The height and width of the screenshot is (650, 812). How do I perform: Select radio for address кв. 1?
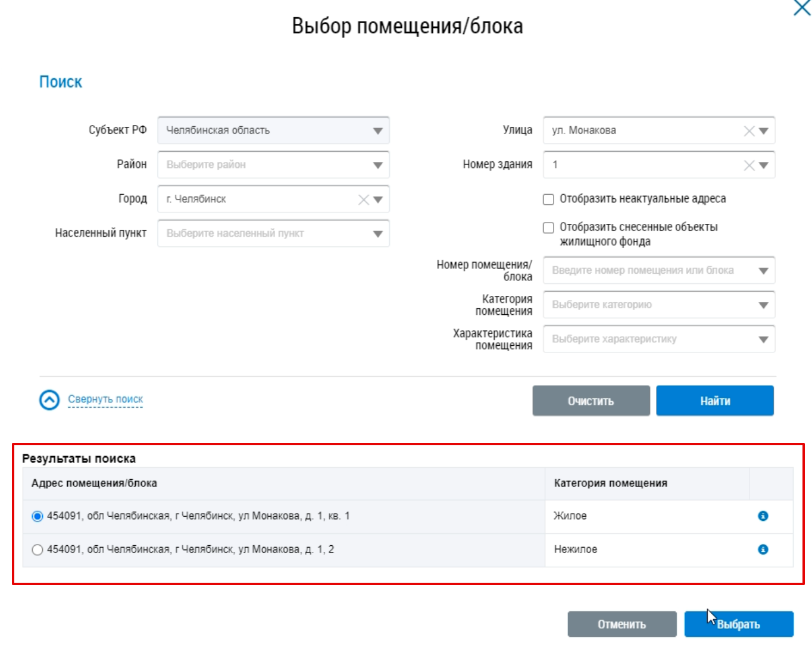38,516
